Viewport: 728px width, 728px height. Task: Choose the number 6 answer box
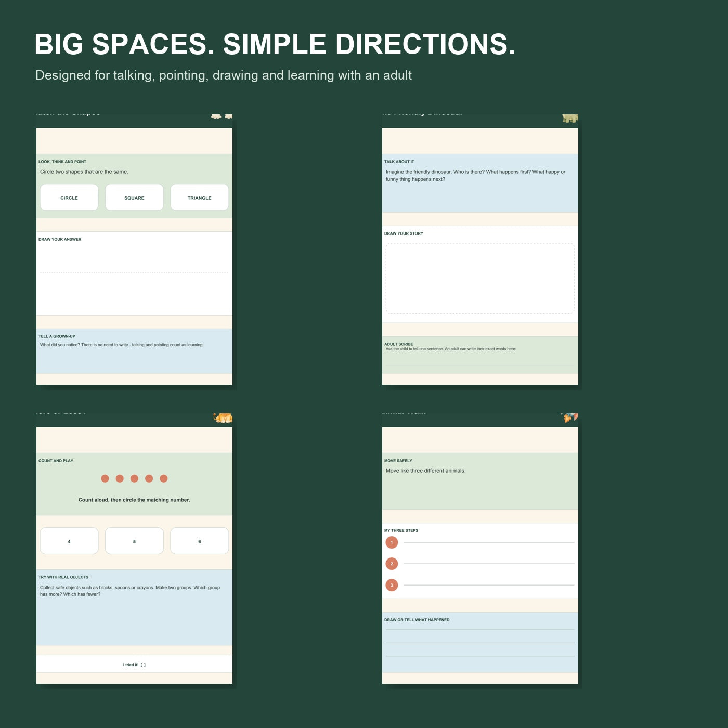[200, 541]
